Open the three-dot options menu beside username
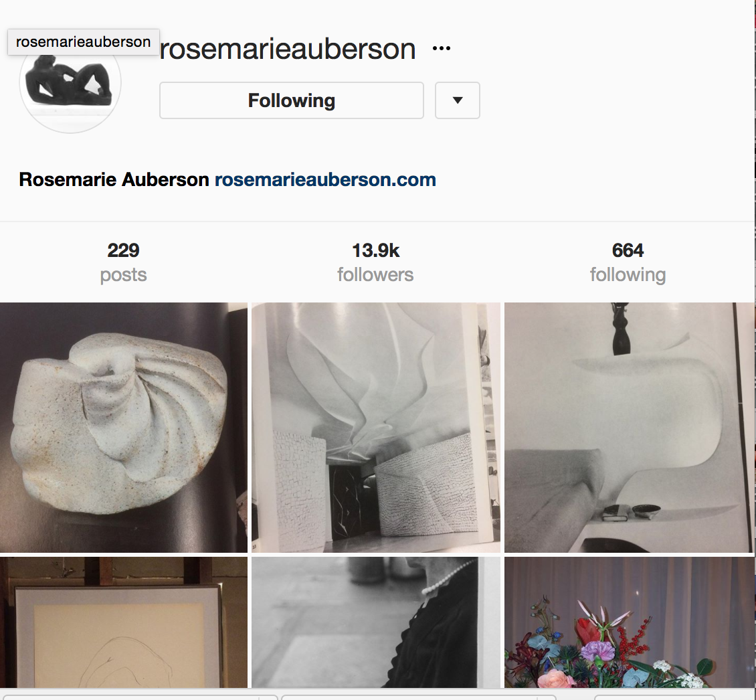 pyautogui.click(x=441, y=48)
